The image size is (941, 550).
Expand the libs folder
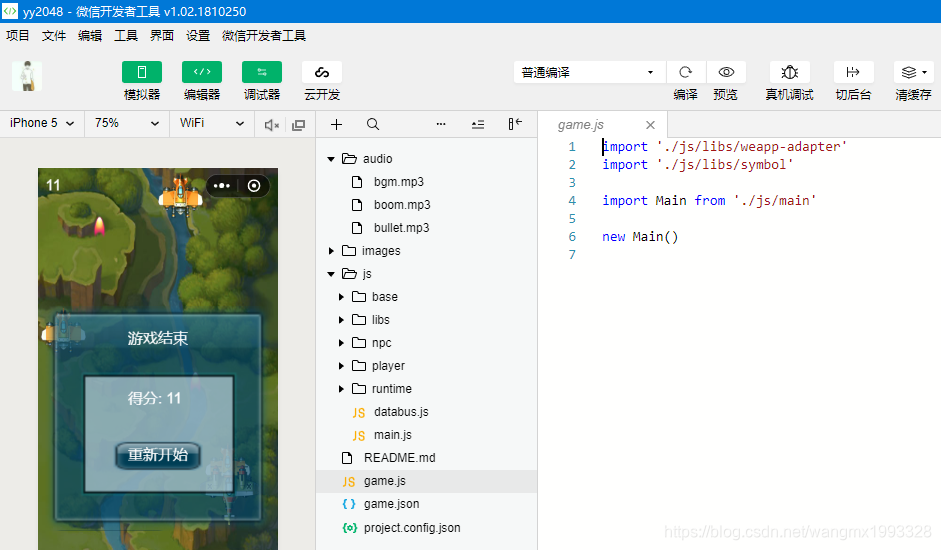click(x=341, y=320)
